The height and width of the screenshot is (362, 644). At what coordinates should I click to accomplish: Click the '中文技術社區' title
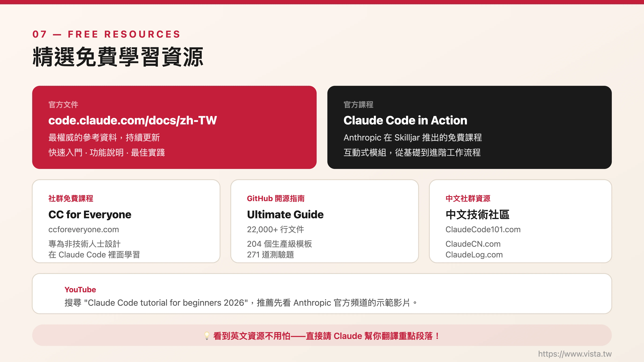click(477, 215)
